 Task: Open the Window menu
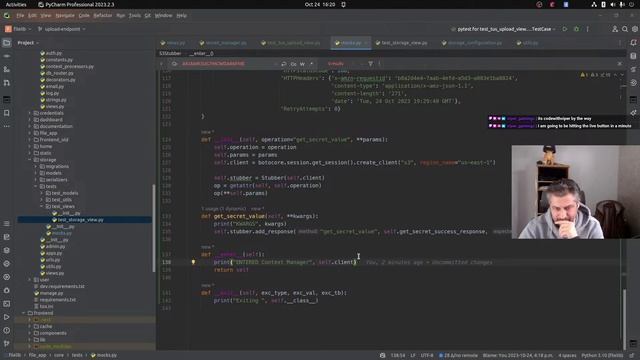click(x=163, y=16)
